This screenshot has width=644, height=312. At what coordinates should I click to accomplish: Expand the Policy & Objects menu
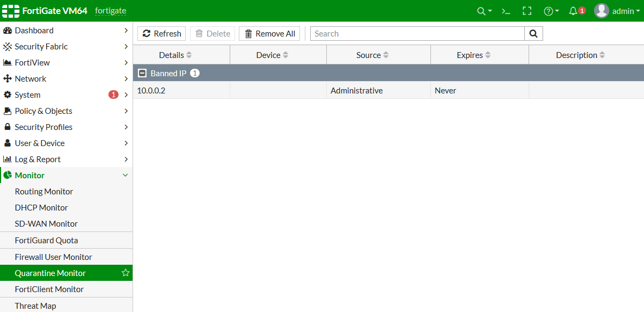tap(66, 111)
